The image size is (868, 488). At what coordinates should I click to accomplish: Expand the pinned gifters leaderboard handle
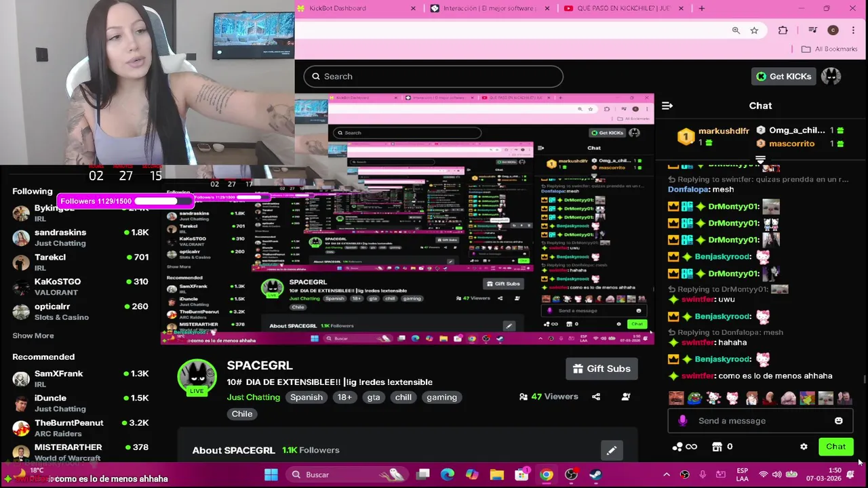(x=760, y=160)
